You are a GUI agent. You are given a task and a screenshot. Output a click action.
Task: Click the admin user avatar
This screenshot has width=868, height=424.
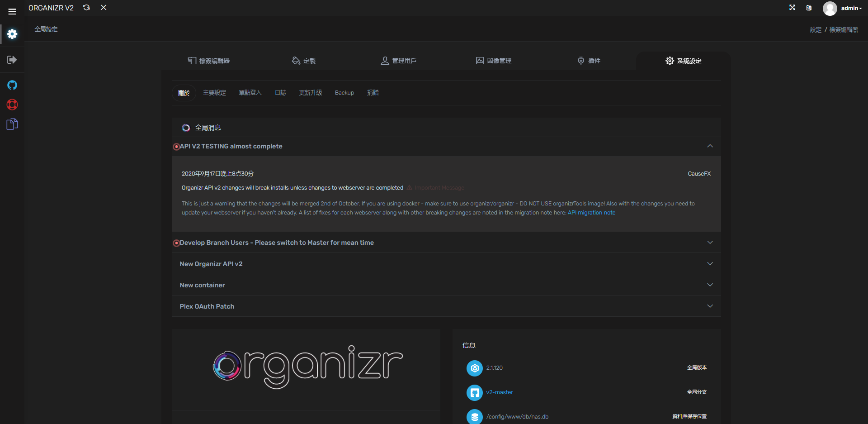point(830,8)
